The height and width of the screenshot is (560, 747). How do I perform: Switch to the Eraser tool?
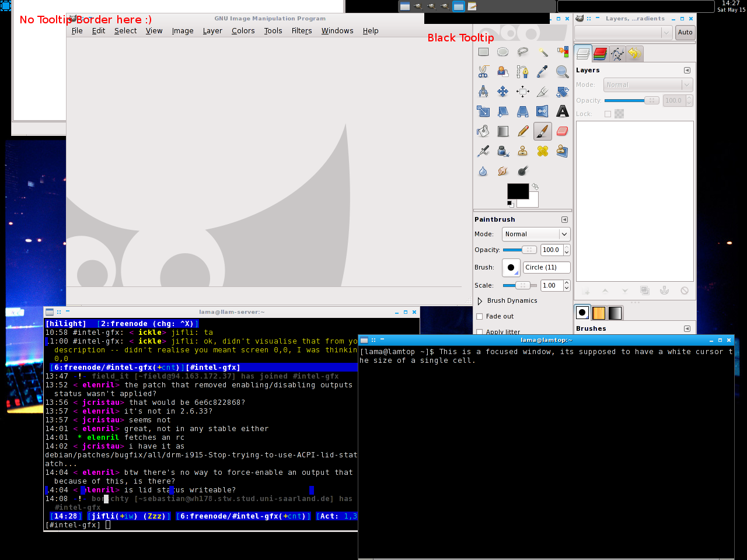coord(563,131)
